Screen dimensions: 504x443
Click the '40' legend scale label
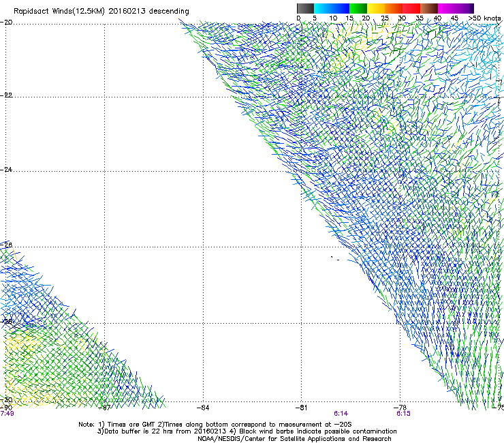(437, 18)
